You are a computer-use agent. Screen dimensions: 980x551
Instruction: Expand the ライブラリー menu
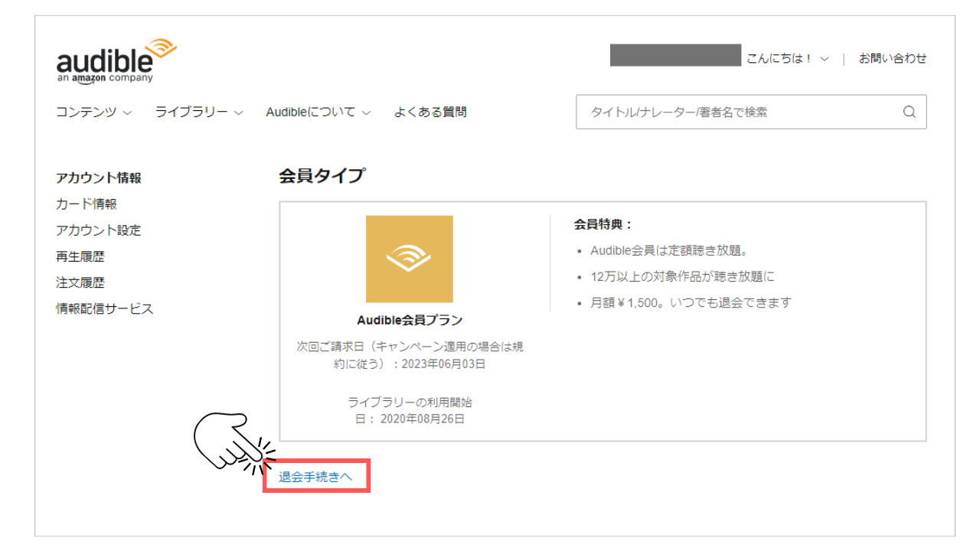click(198, 112)
